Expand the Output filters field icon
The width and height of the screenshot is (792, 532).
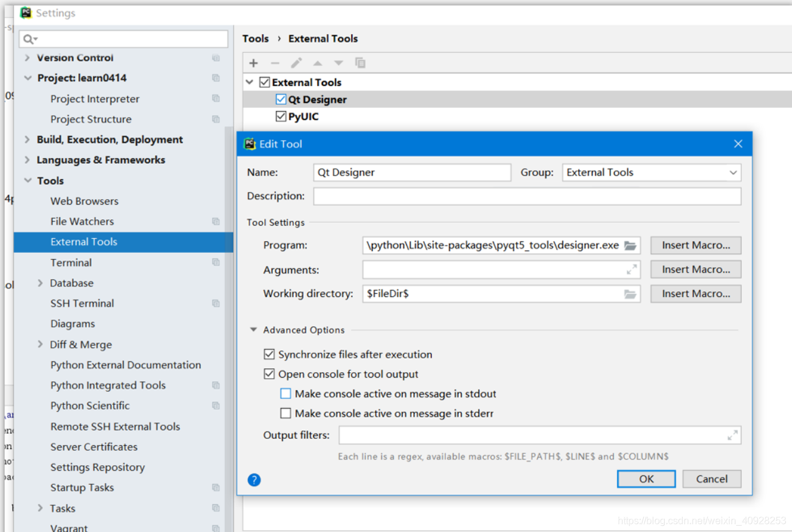coord(732,435)
